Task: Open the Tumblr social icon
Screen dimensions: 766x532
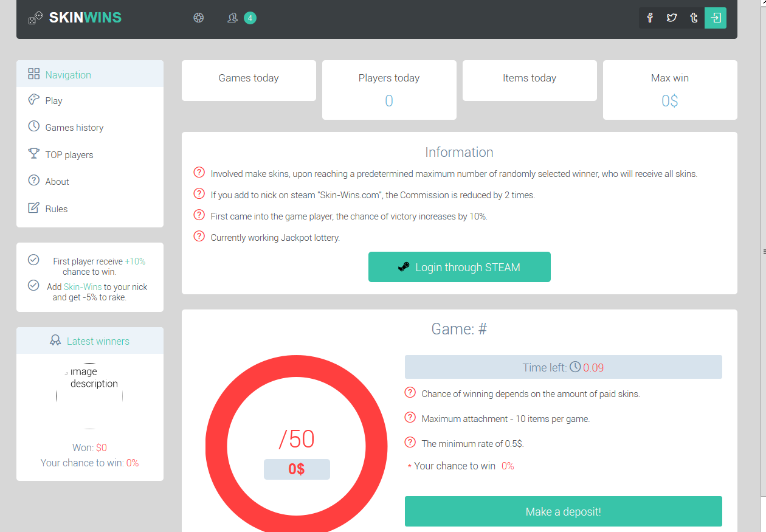Action: 694,18
